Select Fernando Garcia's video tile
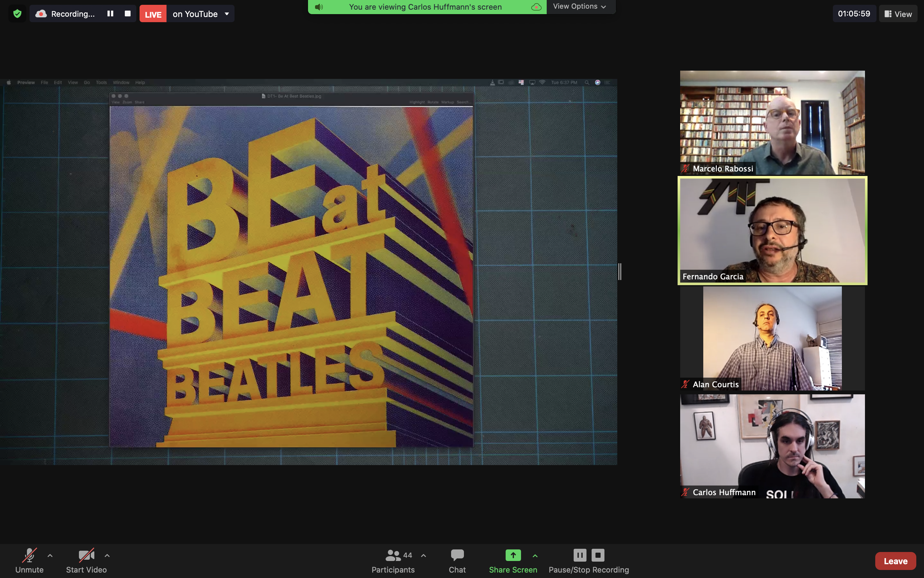The image size is (924, 578). pos(772,231)
